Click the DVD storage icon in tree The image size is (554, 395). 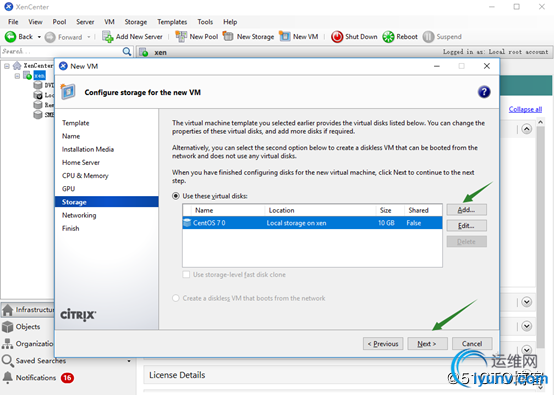tap(38, 85)
